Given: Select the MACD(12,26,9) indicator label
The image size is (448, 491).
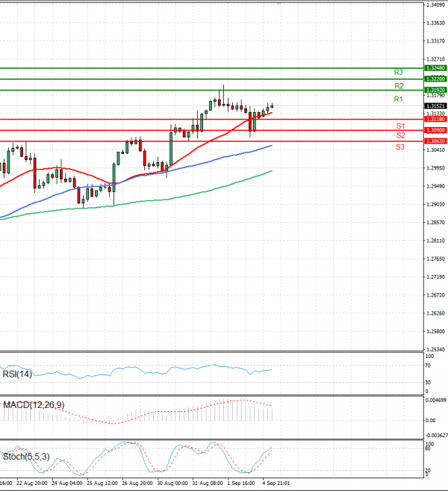Looking at the screenshot, I should pos(34,404).
